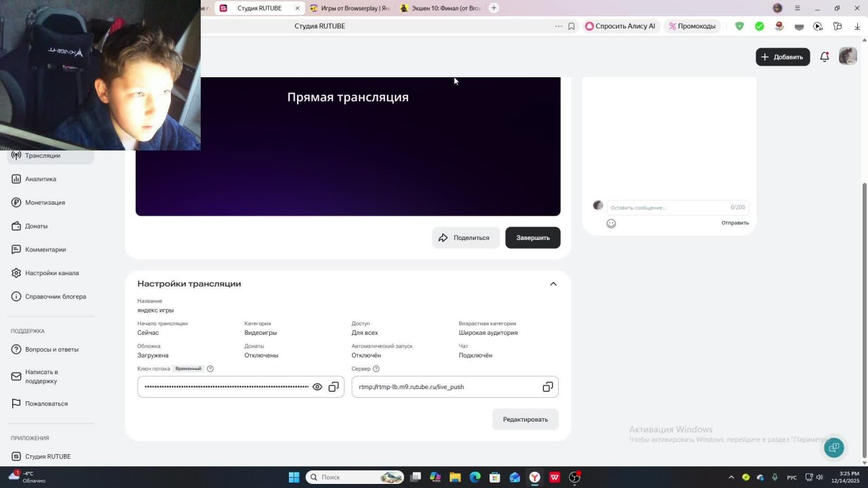Open OBS Studio from taskbar
868x488 pixels.
[574, 477]
